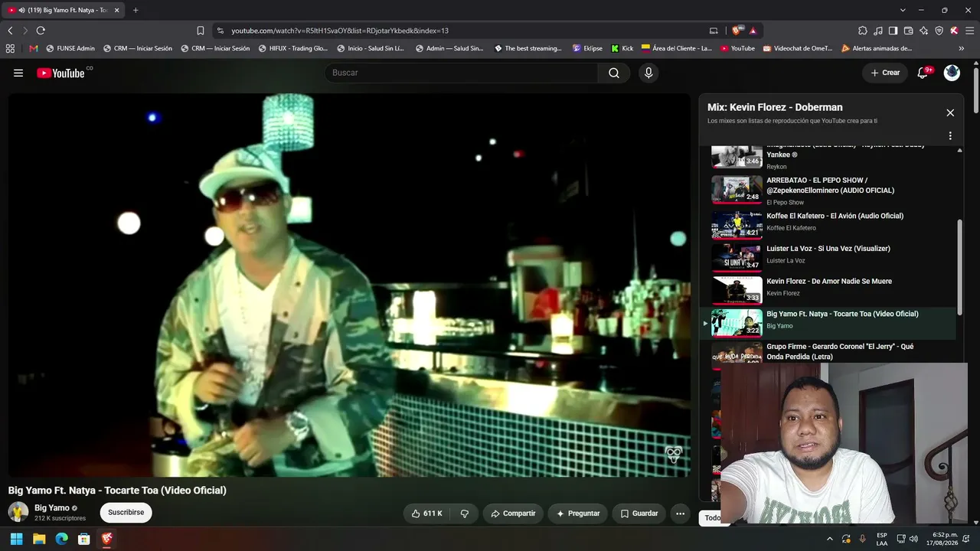Screen dimensions: 980x551
Task: Show hidden system tray icons
Action: [x=829, y=539]
